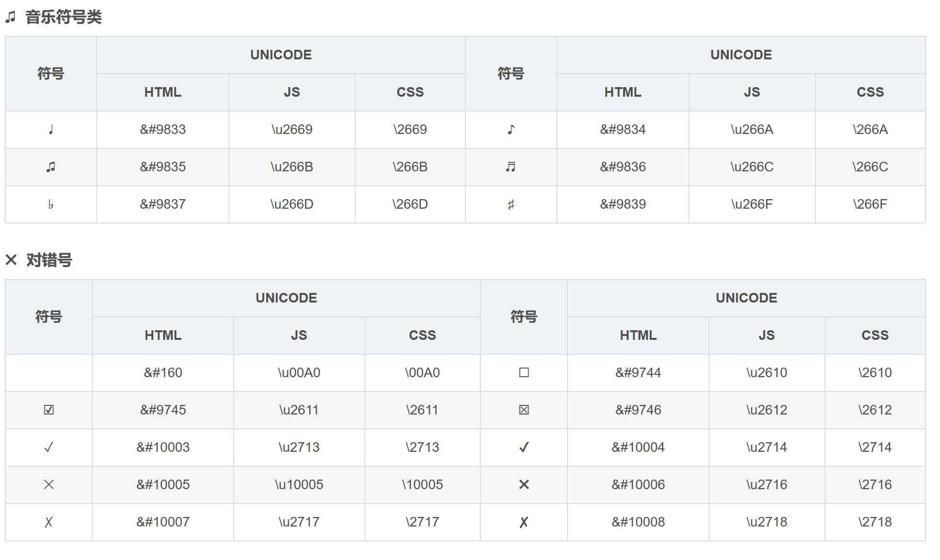Click the thin check mark symbol ✓
Screen dimensions: 940x560
(49, 448)
